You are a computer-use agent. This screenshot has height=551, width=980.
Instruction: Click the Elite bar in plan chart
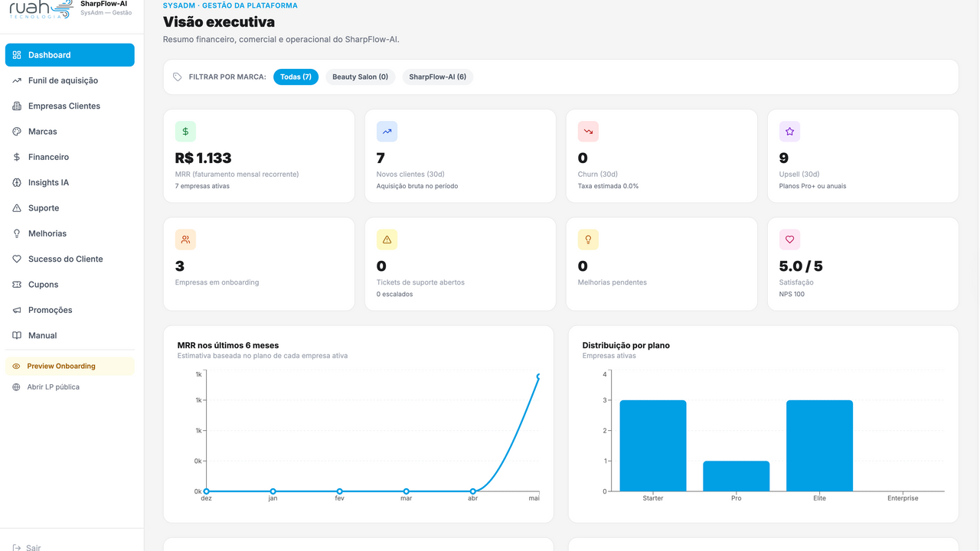819,445
